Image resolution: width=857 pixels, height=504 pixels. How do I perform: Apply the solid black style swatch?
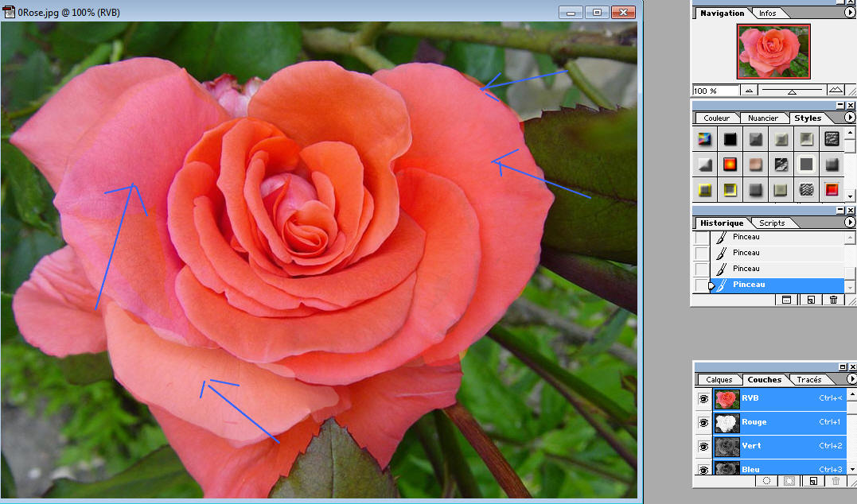730,138
